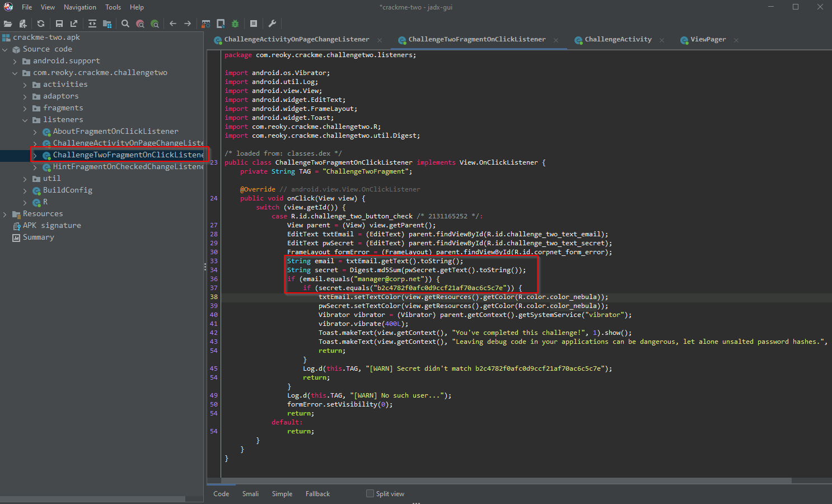Expand the BuildConfig class node
This screenshot has height=504, width=832.
tap(25, 190)
